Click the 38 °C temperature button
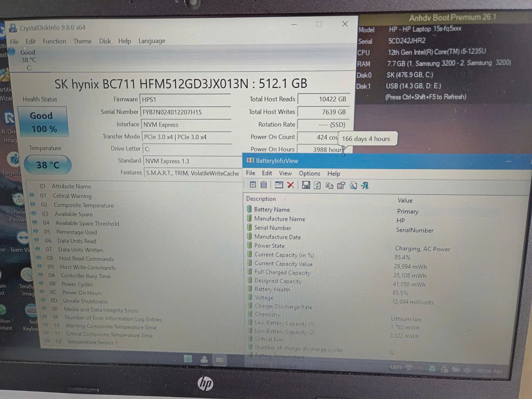The image size is (532, 399). click(48, 165)
